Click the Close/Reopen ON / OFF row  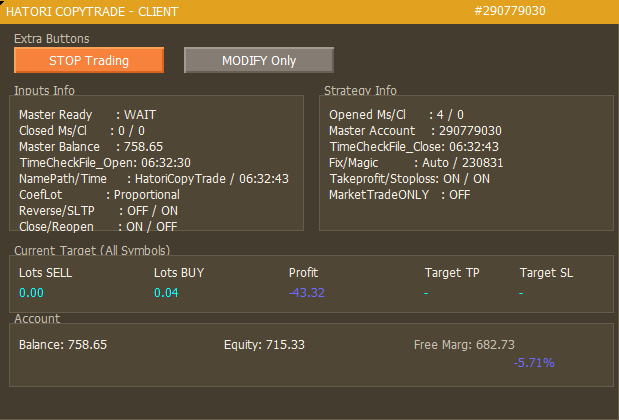[98, 227]
